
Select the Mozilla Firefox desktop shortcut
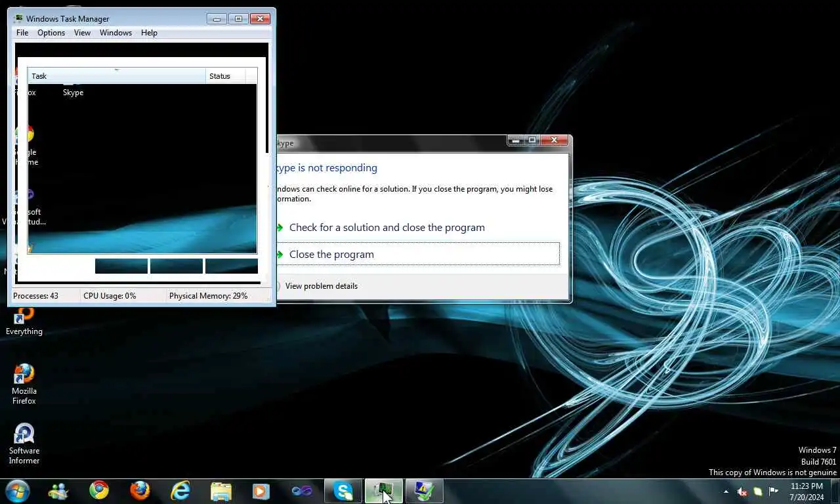pos(24,384)
